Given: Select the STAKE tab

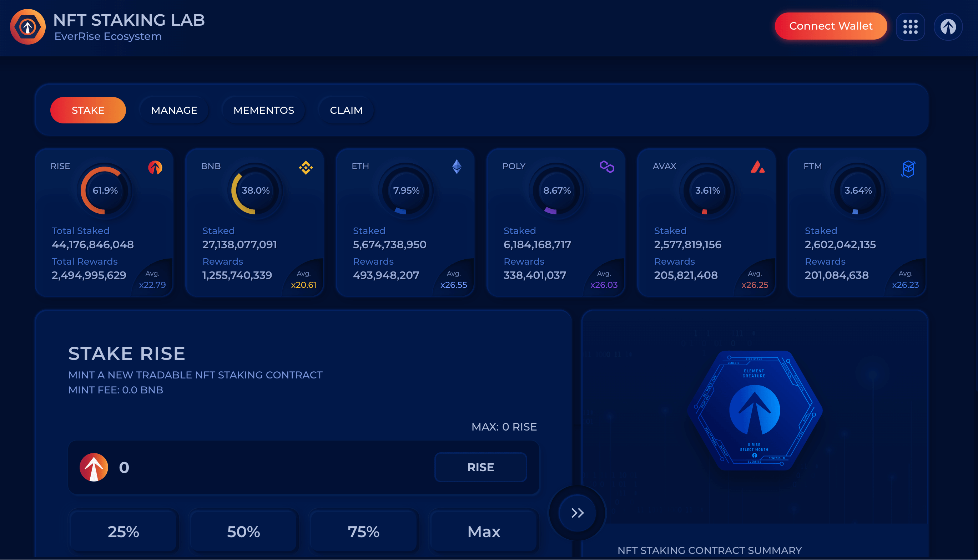Looking at the screenshot, I should coord(87,110).
